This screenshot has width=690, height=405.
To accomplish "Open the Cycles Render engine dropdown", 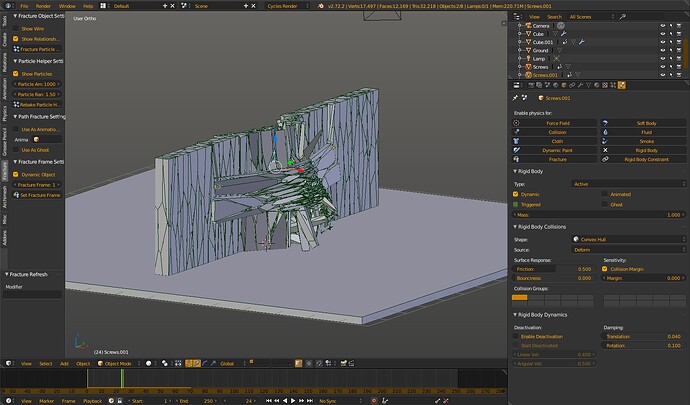I will (x=286, y=6).
